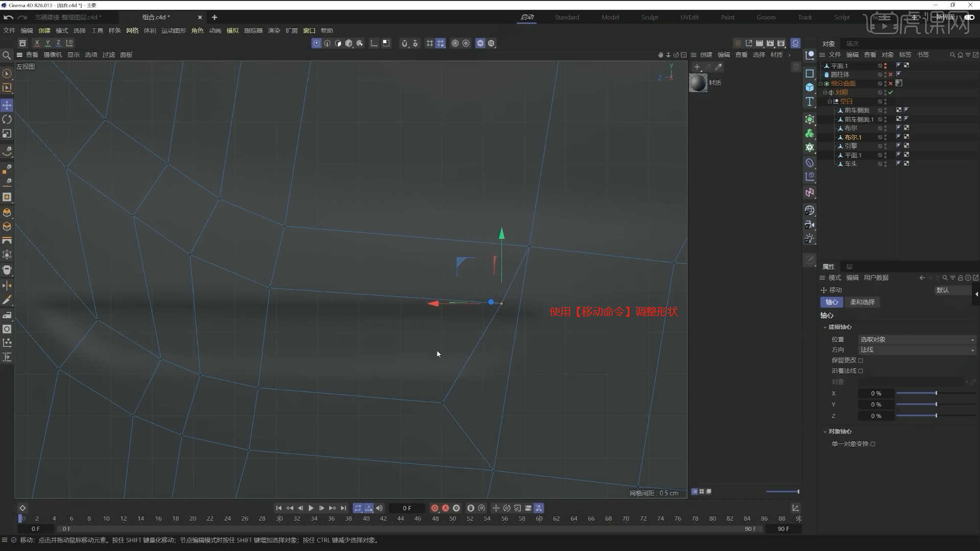Image resolution: width=980 pixels, height=551 pixels.
Task: Click the 柔和选择 tab button
Action: 863,303
